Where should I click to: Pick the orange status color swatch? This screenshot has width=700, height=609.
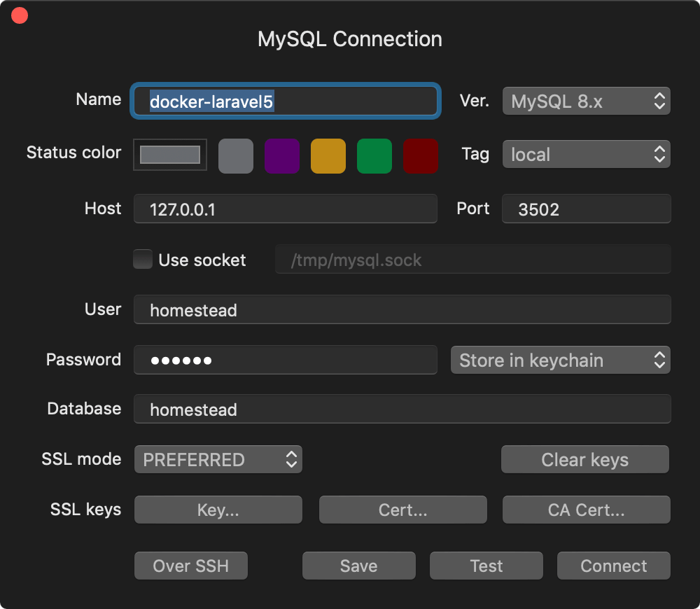click(x=328, y=155)
